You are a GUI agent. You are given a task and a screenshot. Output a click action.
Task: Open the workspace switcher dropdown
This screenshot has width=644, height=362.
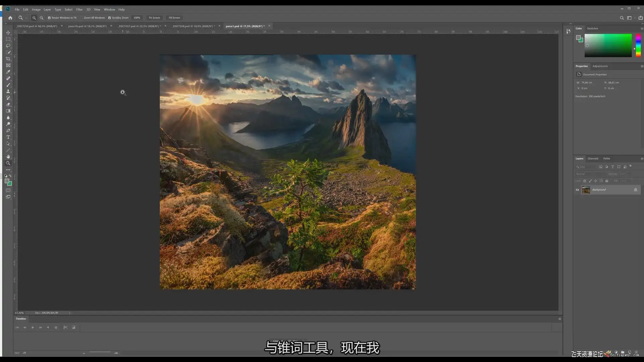[631, 18]
